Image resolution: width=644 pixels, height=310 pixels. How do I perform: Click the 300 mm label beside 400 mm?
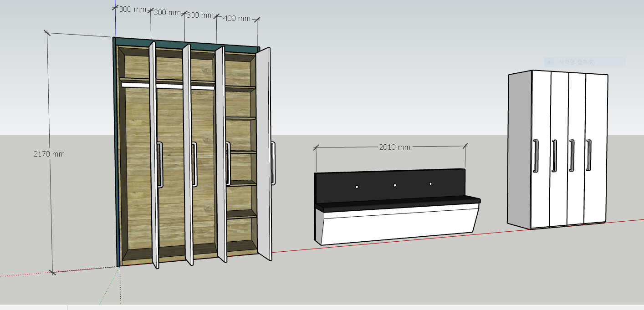tap(201, 15)
